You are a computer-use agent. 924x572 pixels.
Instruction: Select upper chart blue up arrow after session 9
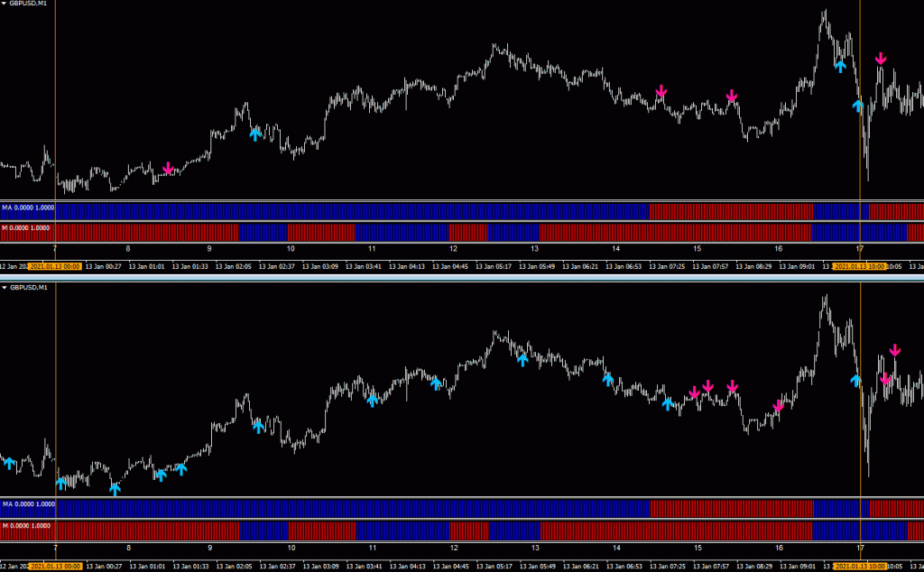pyautogui.click(x=255, y=134)
